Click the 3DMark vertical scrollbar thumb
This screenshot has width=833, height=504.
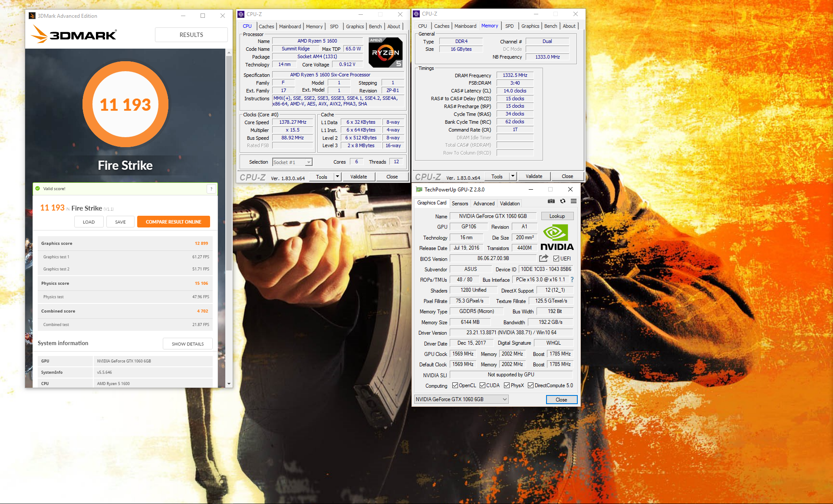(x=229, y=163)
